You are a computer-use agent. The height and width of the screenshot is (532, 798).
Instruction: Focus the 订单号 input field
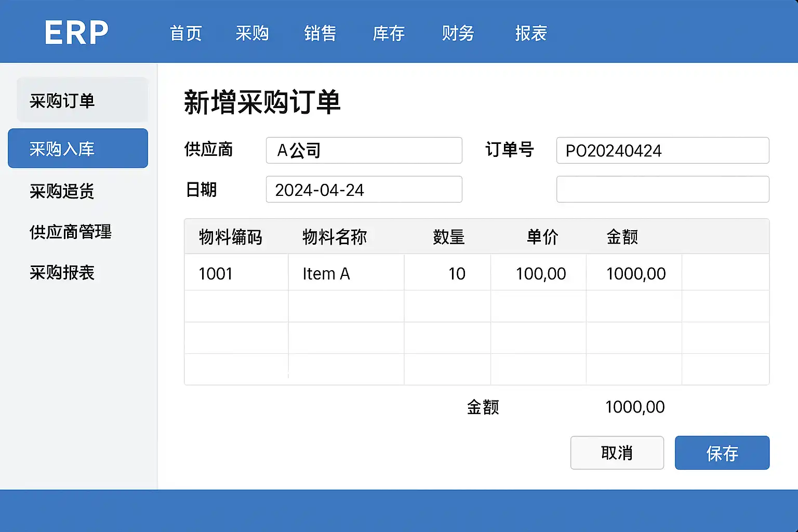click(x=662, y=151)
